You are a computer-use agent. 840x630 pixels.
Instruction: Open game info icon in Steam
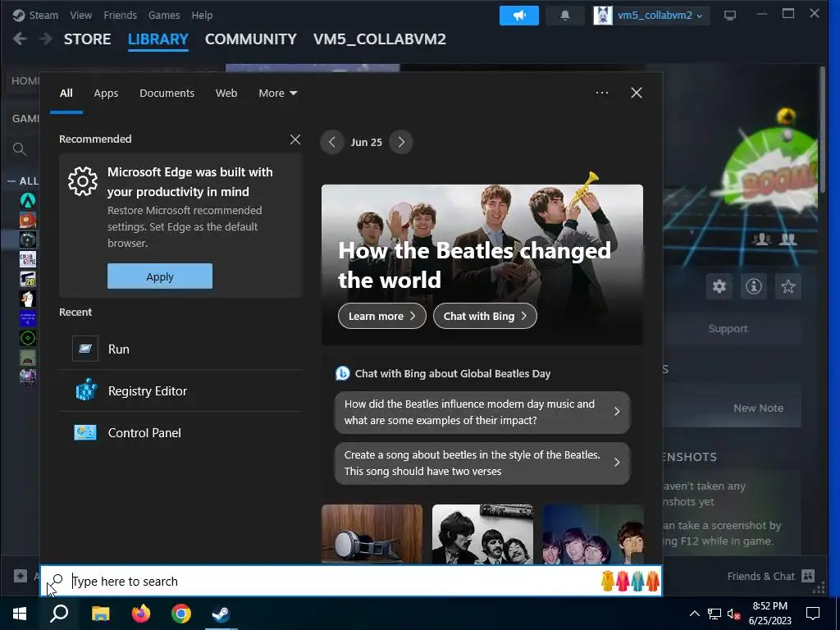(753, 286)
